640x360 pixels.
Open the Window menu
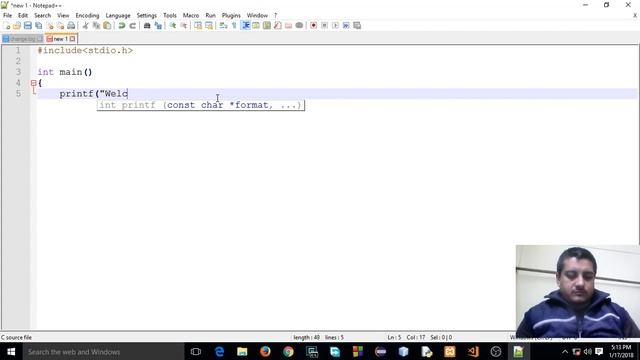[257, 16]
